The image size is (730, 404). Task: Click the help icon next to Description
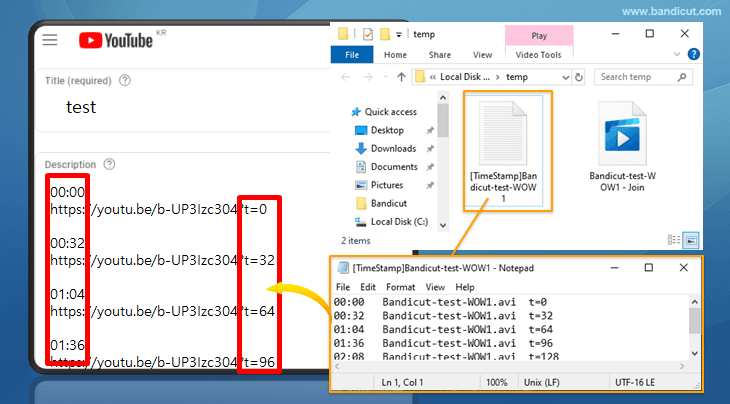point(109,164)
